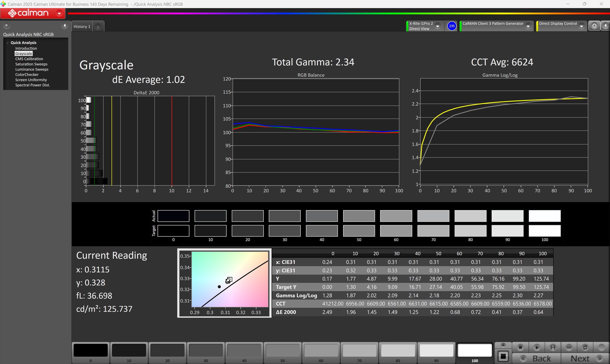
Task: Expand the CalMAN Client 3 Pattern Generator dropdown
Action: coord(528,26)
